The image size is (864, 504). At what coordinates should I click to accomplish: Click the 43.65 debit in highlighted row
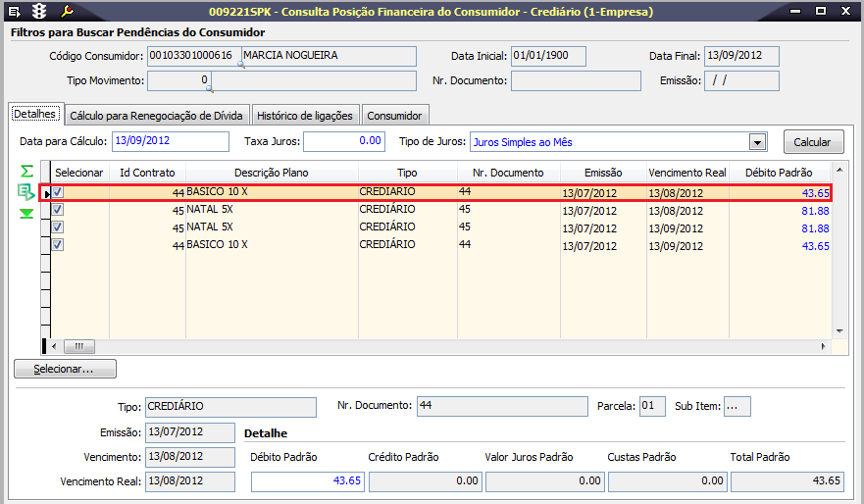pyautogui.click(x=815, y=193)
